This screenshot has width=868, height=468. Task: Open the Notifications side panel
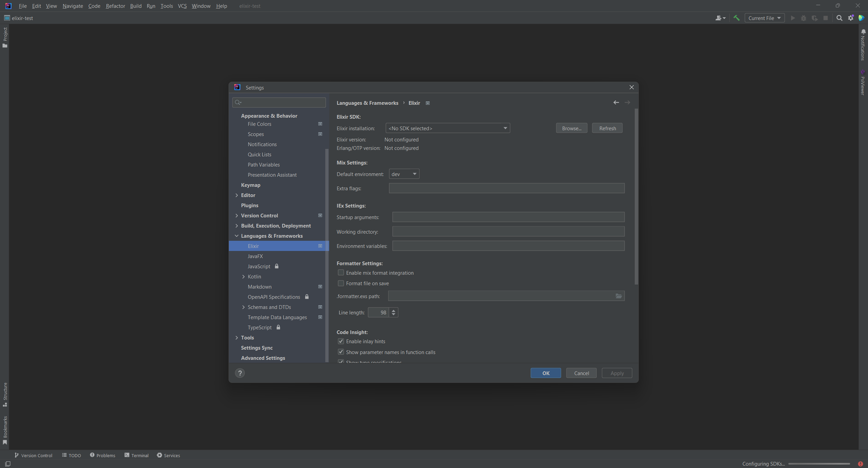click(863, 45)
